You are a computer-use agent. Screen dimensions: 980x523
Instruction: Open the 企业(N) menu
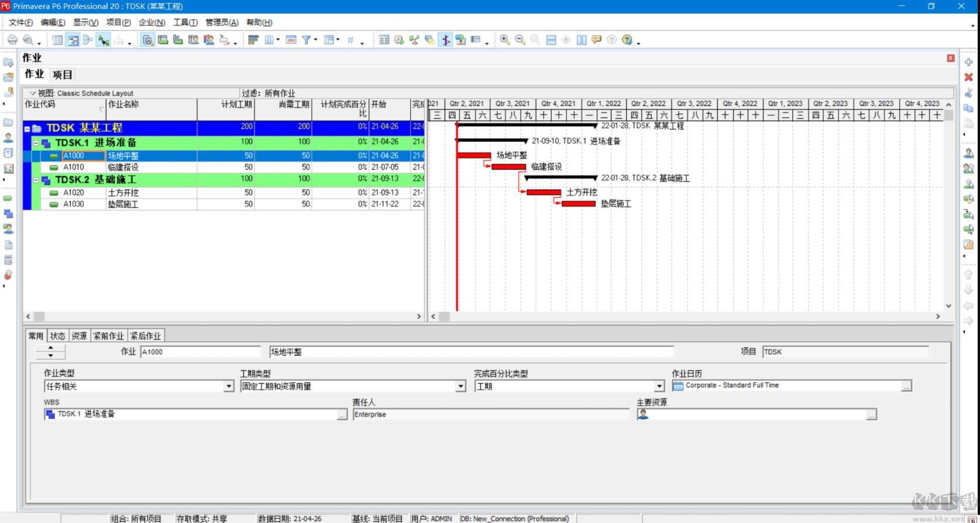click(152, 22)
